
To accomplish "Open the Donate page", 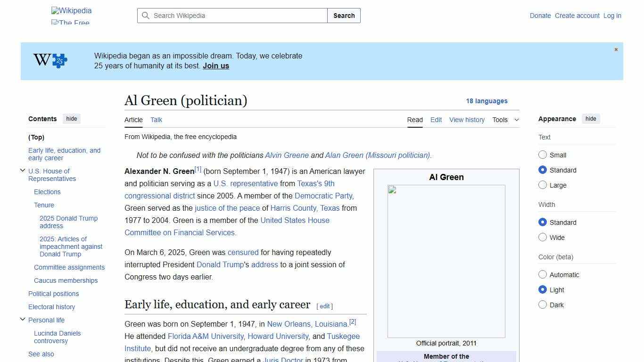I will (x=540, y=16).
